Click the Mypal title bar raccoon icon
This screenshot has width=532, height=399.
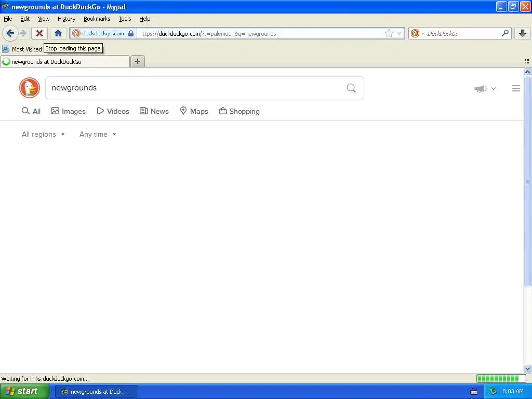click(5, 6)
